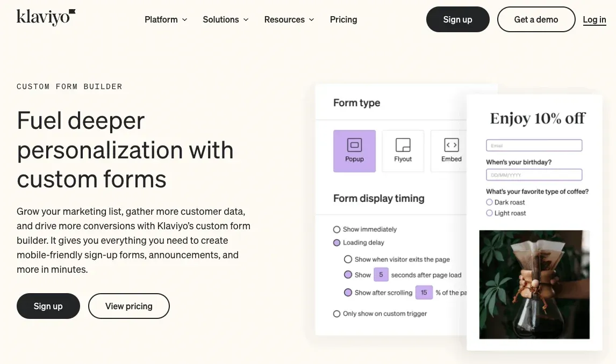Click the coffee pour-over image
616x364 pixels.
[x=534, y=285]
